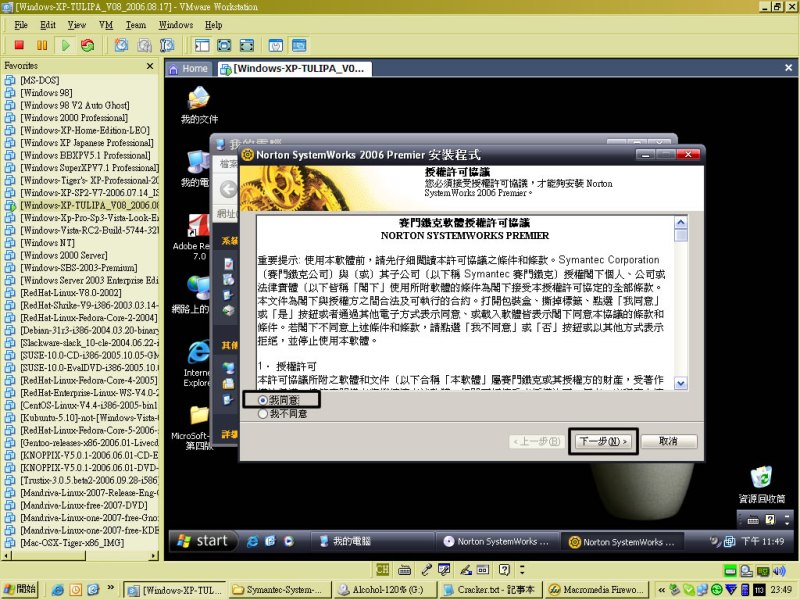This screenshot has width=800, height=600.
Task: Select [Mac-OSX-Tiger-x86_IMG] in Favorites
Action: pos(71,543)
